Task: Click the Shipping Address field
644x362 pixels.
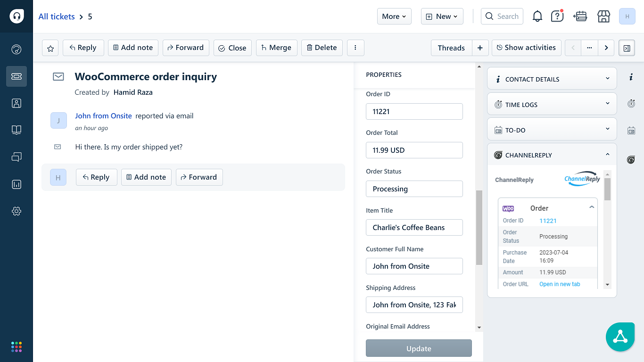Action: click(414, 304)
